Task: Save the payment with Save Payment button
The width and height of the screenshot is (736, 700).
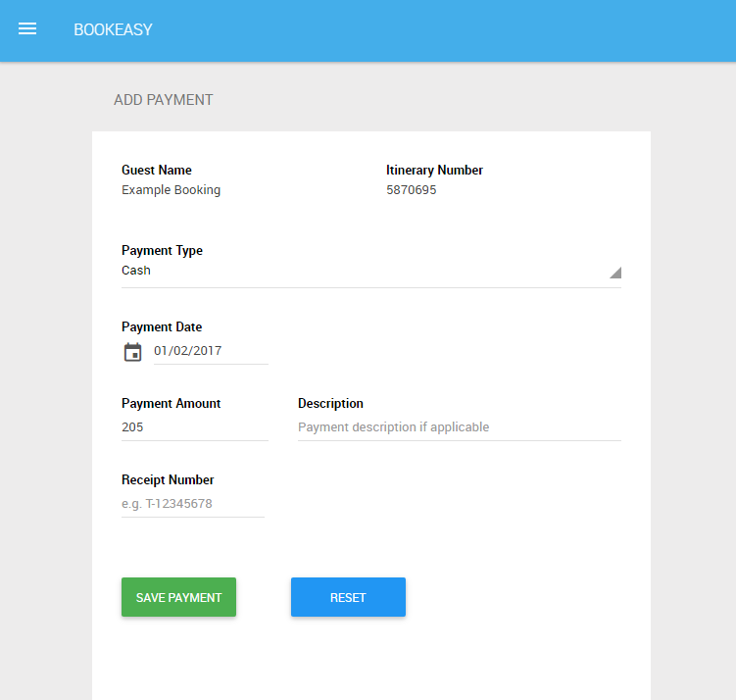Action: (x=178, y=597)
